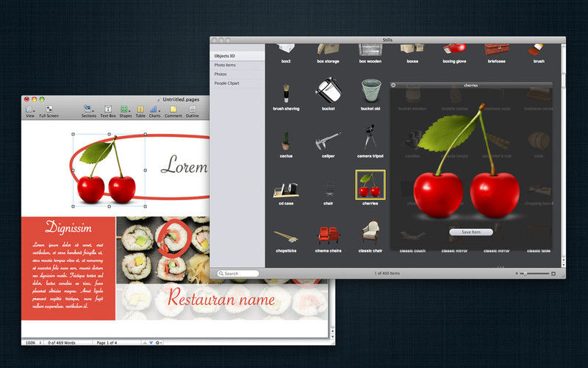
Task: Click the Table icon in Pages toolbar
Action: click(x=140, y=111)
